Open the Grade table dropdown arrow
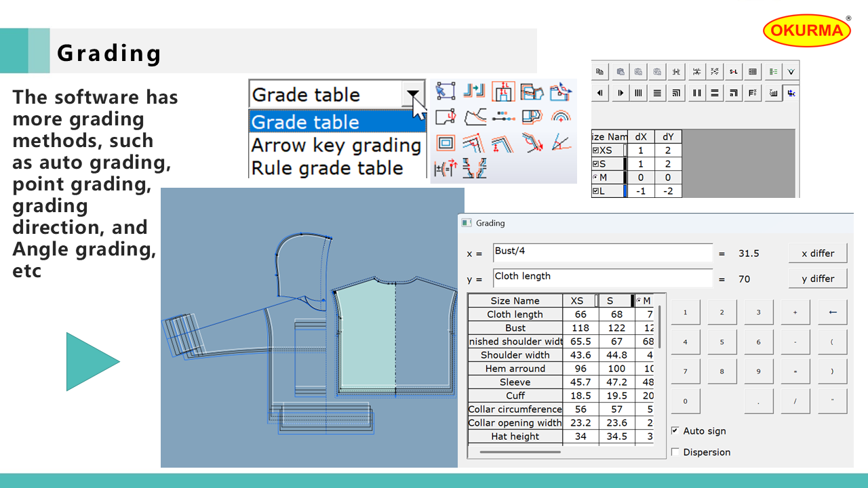The image size is (868, 488). tap(412, 95)
